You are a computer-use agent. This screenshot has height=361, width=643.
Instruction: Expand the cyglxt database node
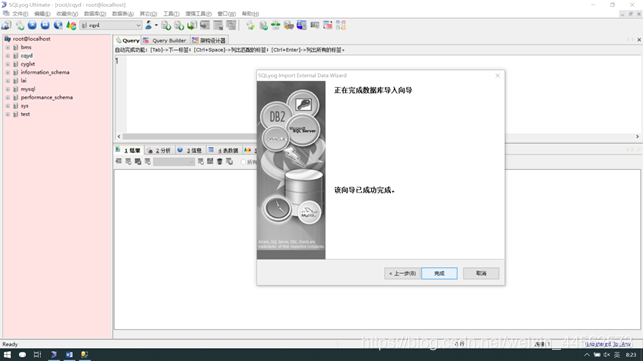(7, 64)
